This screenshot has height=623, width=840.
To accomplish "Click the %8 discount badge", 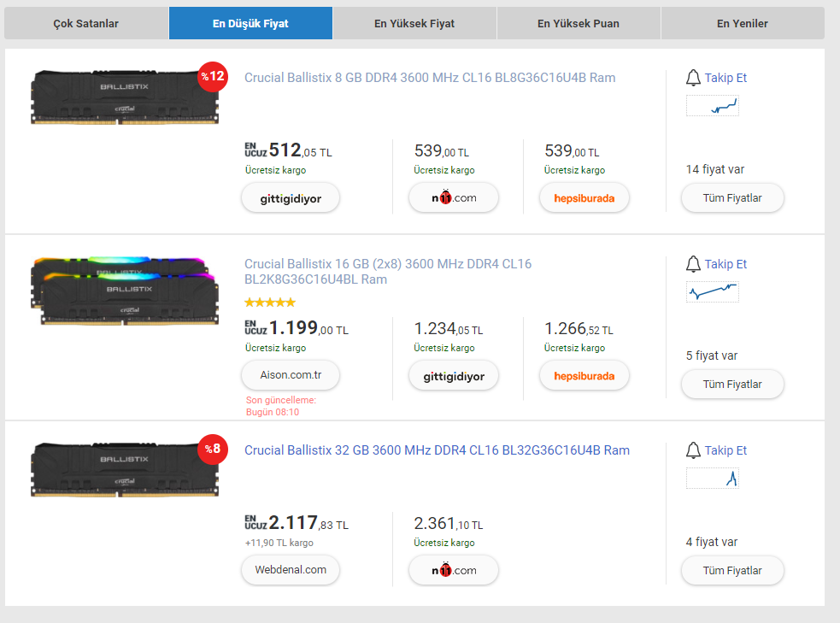I will pyautogui.click(x=213, y=449).
